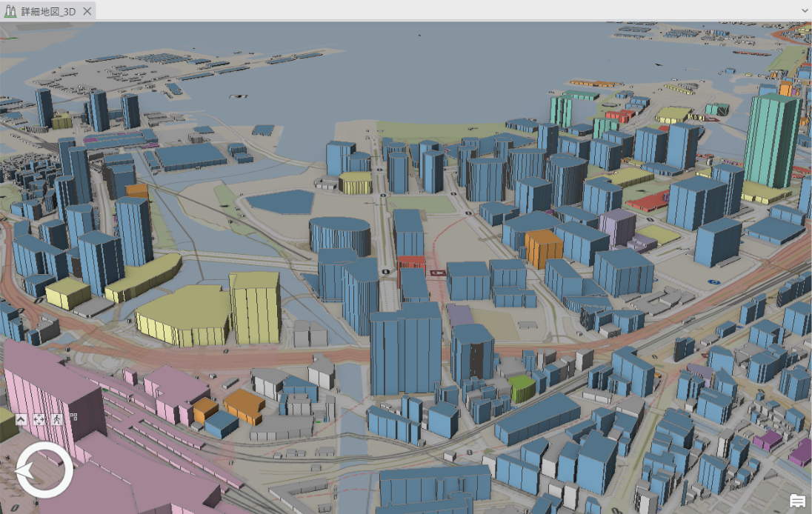
Task: Switch to first-person walking navigation mode
Action: click(x=58, y=419)
